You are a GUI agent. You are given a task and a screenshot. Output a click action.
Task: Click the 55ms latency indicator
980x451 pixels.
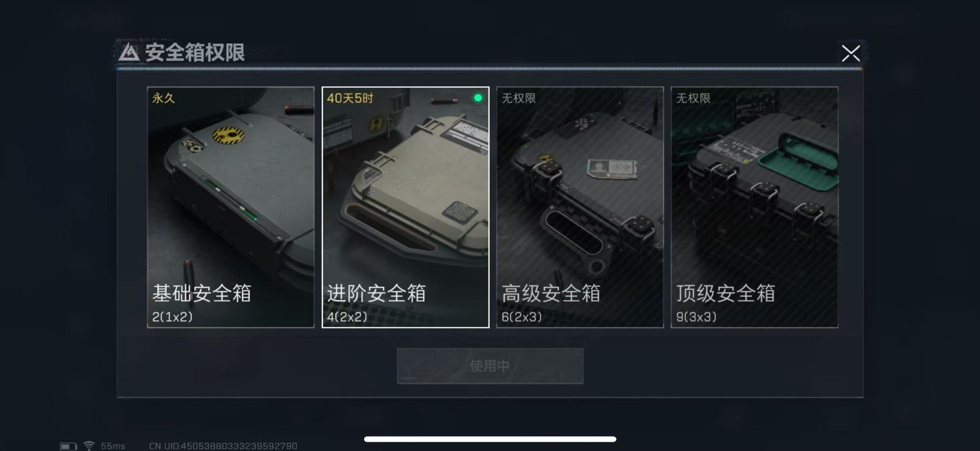coord(113,446)
